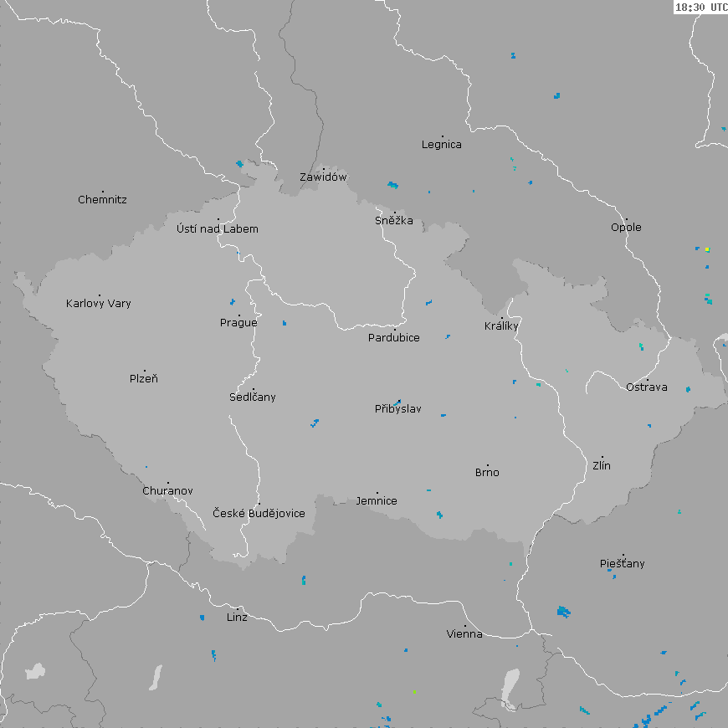Screen dimensions: 728x728
Task: Click the 18:30 UTC timestamp label
Action: click(x=700, y=7)
